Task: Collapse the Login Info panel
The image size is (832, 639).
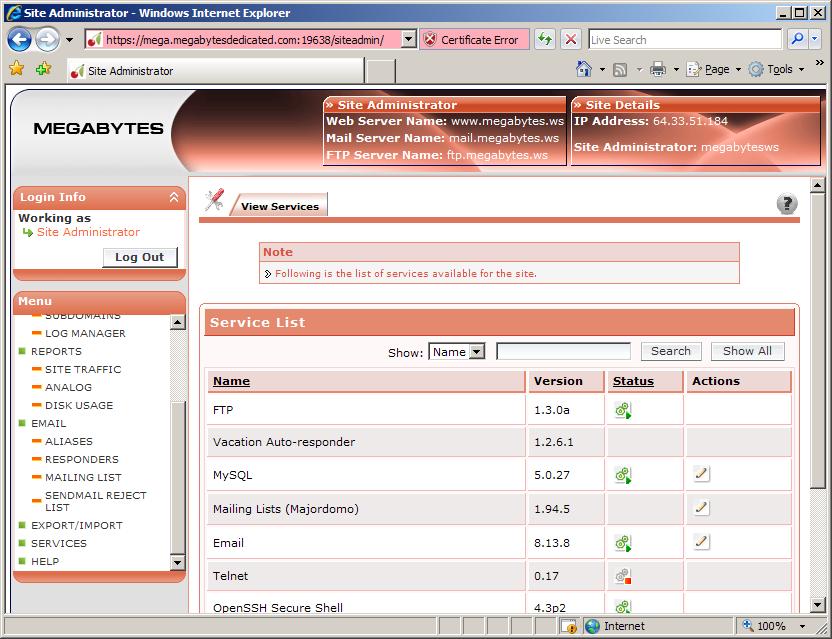Action: 174,198
